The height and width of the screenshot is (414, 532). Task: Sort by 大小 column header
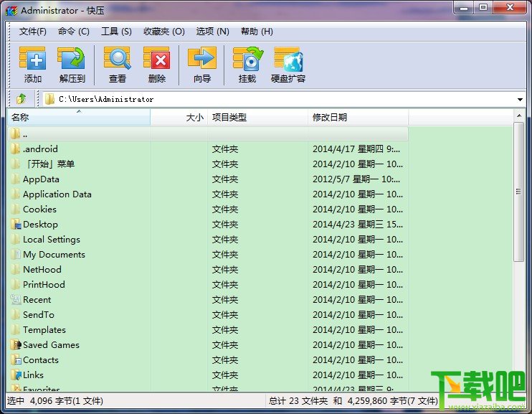pyautogui.click(x=179, y=118)
